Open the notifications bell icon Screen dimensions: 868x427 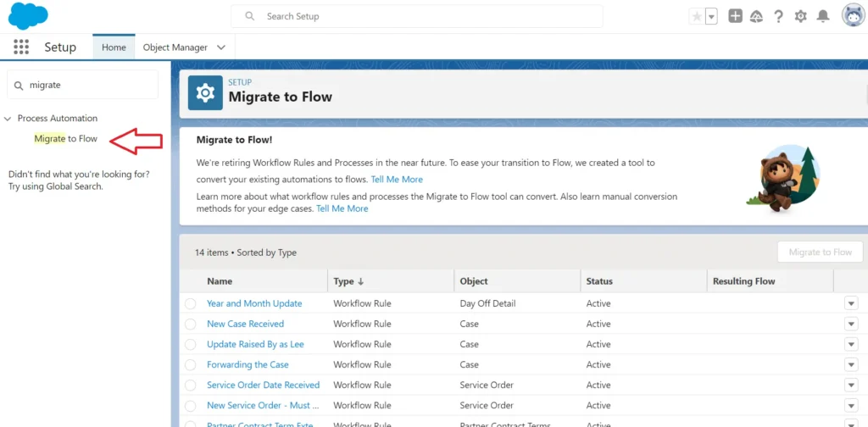pos(823,17)
